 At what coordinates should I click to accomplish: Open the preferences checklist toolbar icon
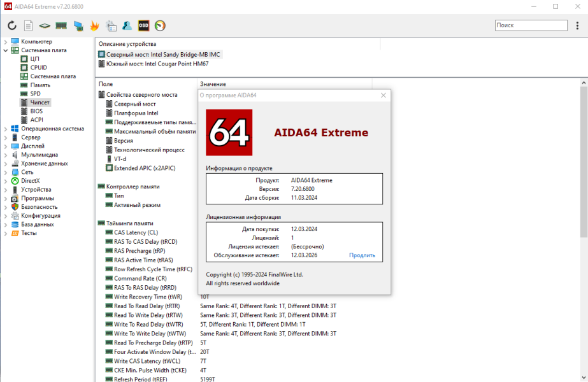tap(111, 25)
